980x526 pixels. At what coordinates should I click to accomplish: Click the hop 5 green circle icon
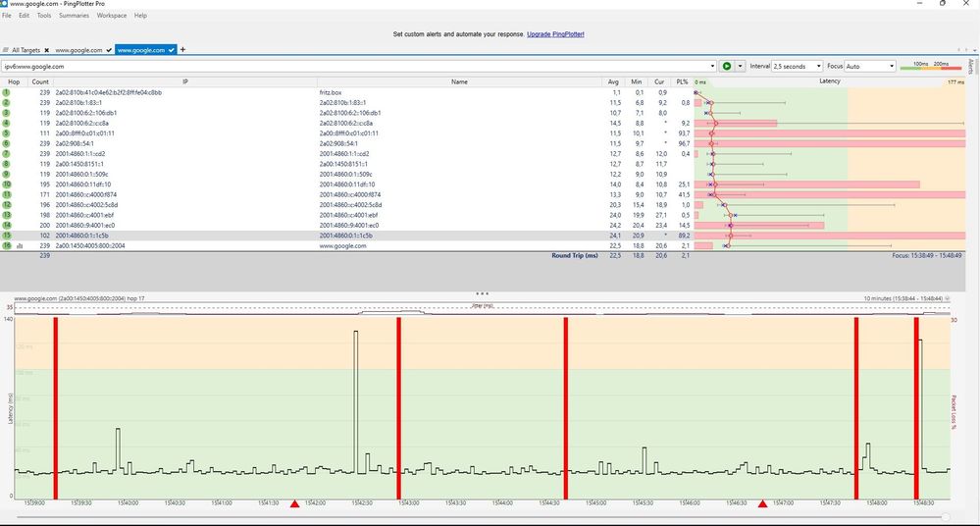click(6, 133)
